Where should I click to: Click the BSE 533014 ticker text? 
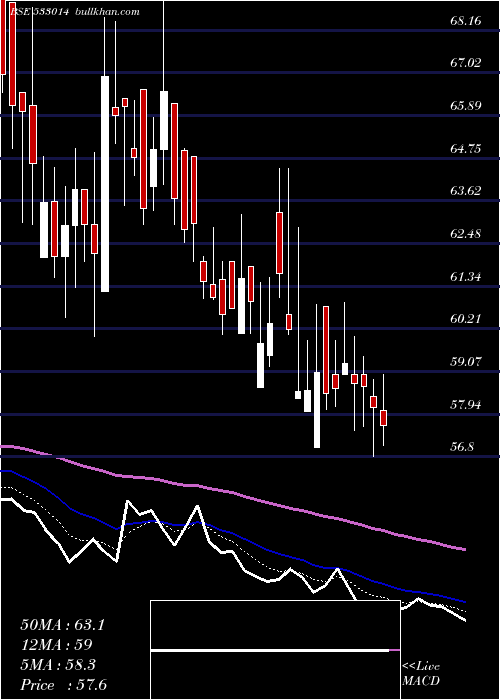[x=39, y=12]
